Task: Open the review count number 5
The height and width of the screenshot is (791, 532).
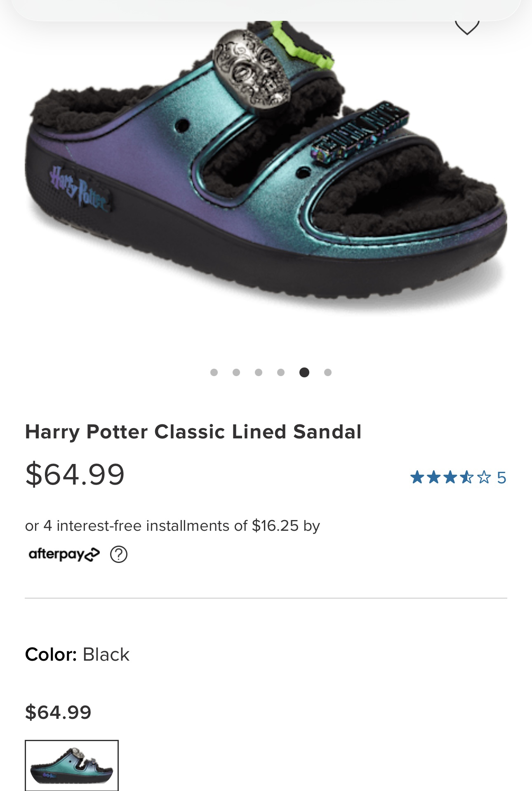Action: 501,478
